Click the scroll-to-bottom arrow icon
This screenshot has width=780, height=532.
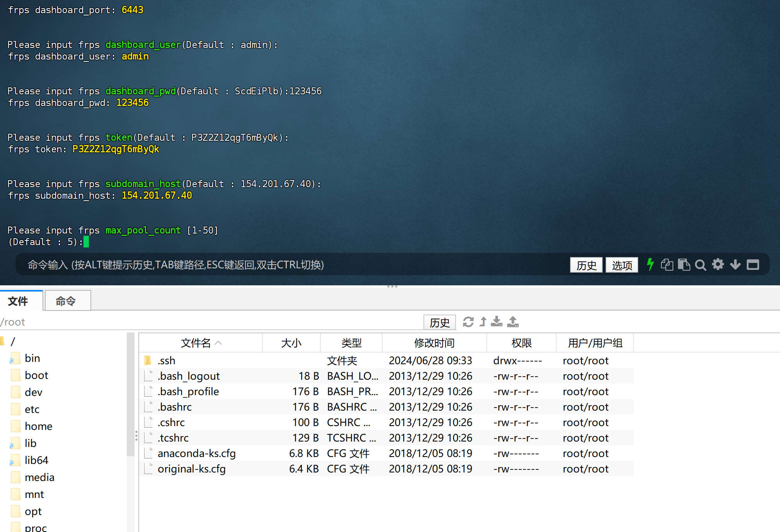point(735,265)
